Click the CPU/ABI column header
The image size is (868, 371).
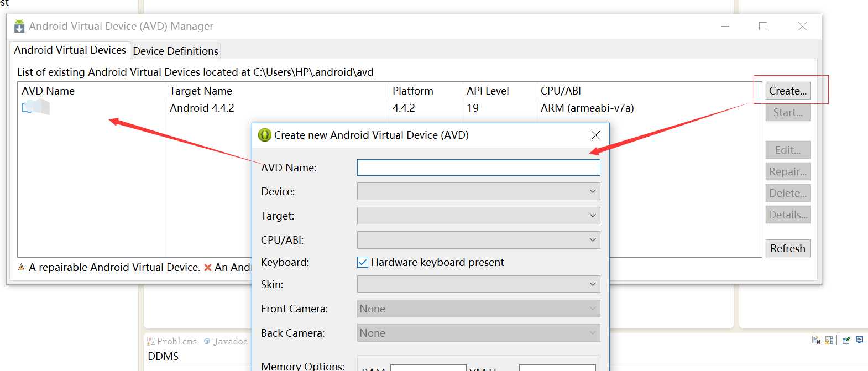649,91
